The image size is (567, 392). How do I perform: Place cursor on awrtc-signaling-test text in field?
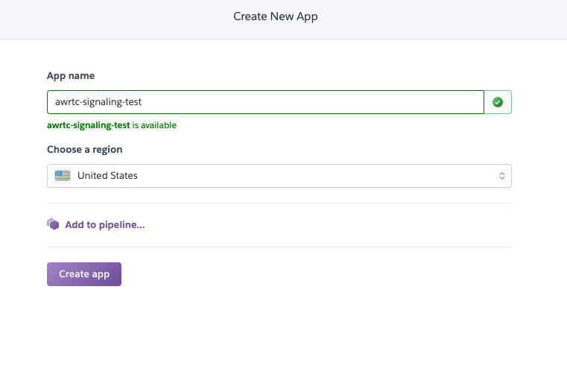tap(98, 102)
